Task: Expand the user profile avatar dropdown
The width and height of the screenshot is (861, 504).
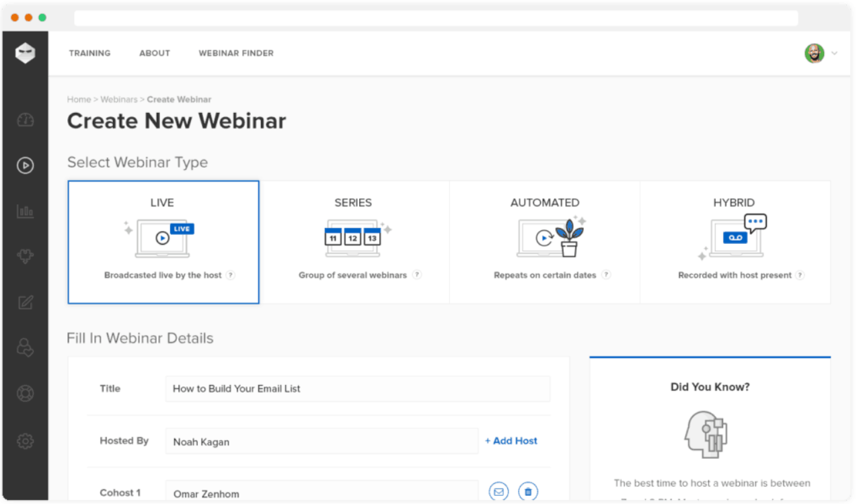Action: click(821, 54)
